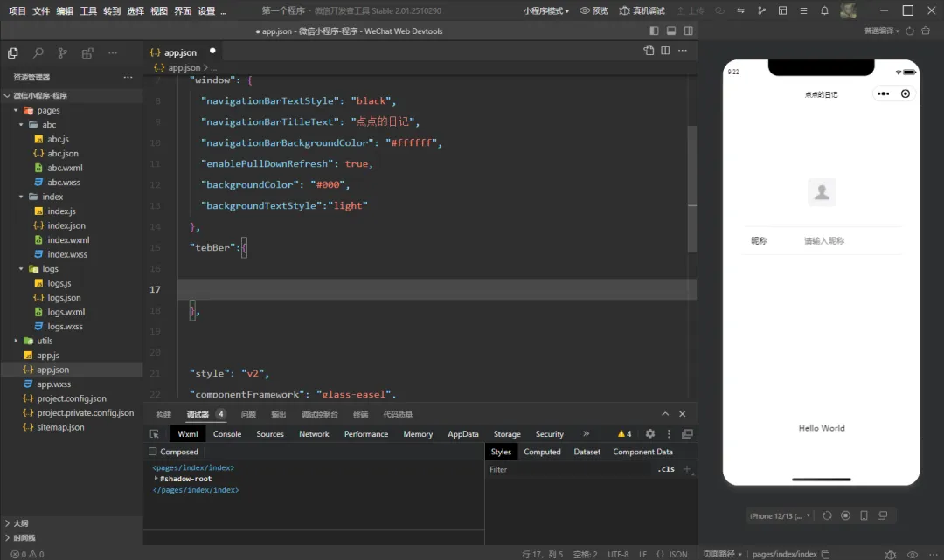
Task: Click the open changes icon in editor toolbar
Action: pos(649,51)
